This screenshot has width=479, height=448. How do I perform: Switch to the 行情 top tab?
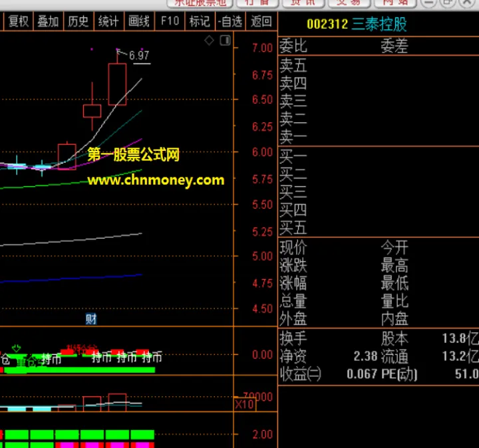[257, 3]
